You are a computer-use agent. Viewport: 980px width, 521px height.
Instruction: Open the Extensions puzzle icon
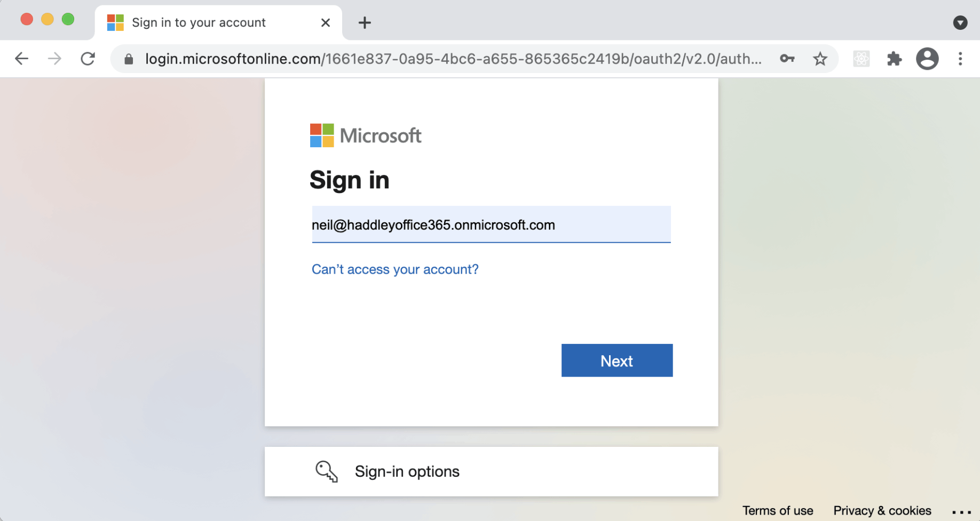click(894, 59)
